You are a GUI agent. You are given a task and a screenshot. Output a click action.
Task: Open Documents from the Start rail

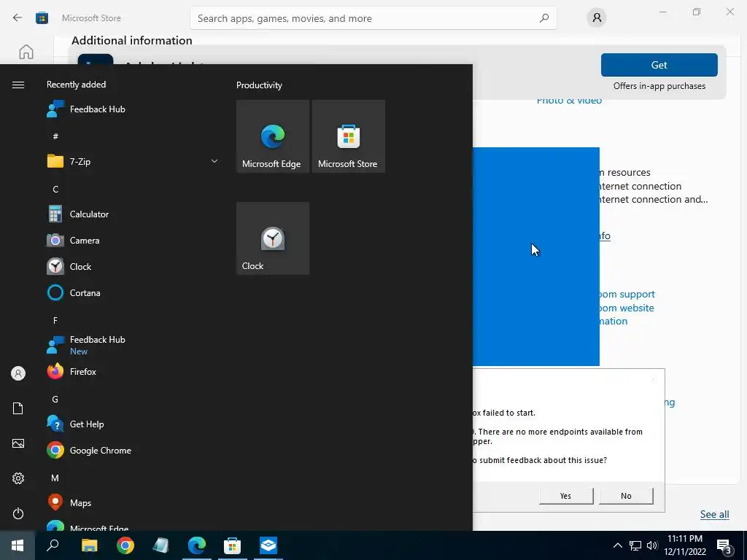point(18,408)
